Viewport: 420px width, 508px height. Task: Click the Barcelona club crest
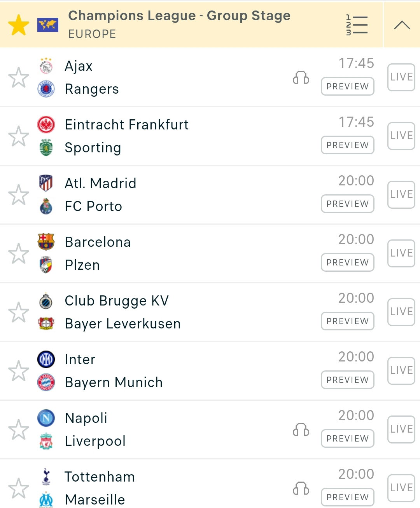click(x=46, y=242)
